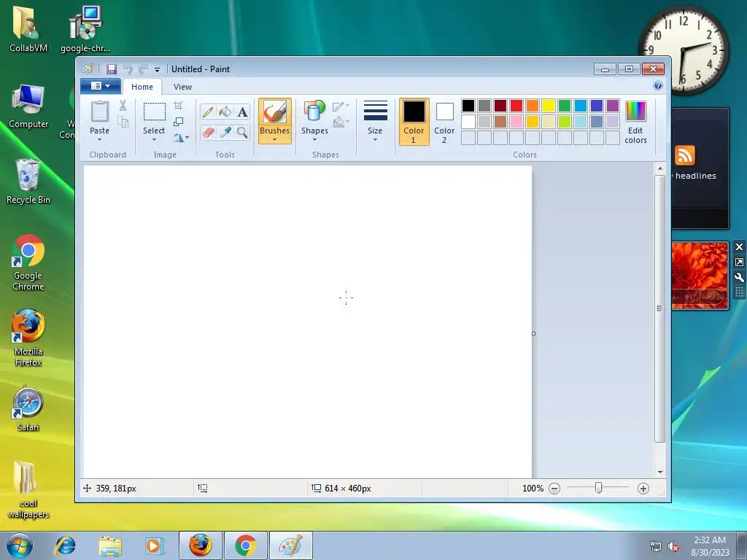Select the Recycle Bin desktop icon
This screenshot has height=560, width=747.
[x=28, y=182]
